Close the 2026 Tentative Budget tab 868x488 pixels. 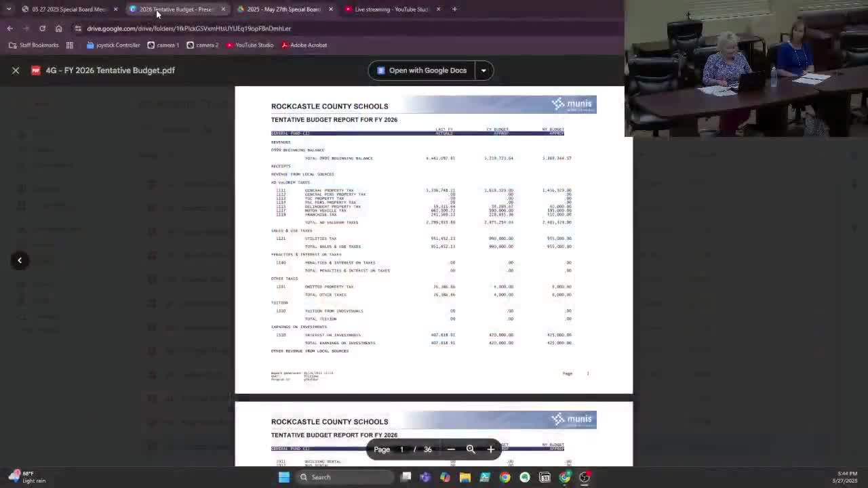222,9
